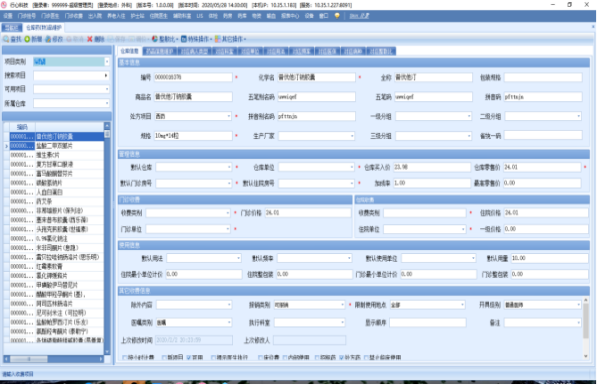Open the 门诊挂号 menu
The width and height of the screenshot is (597, 385).
[x=27, y=16]
